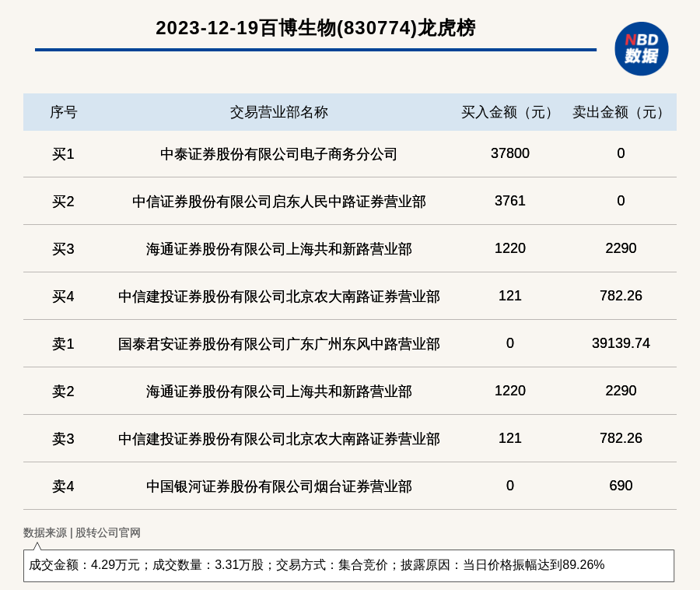The image size is (700, 590).
Task: Click 121 in the 买4 row
Action: (x=509, y=296)
